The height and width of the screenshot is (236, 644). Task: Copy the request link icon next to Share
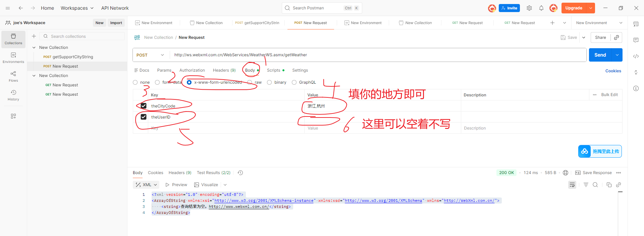pos(616,37)
